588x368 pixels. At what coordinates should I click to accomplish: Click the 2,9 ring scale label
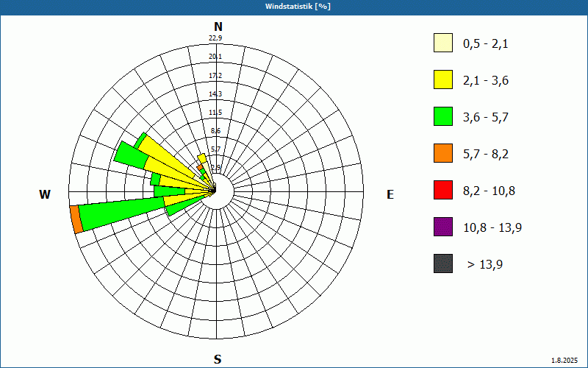(x=216, y=167)
